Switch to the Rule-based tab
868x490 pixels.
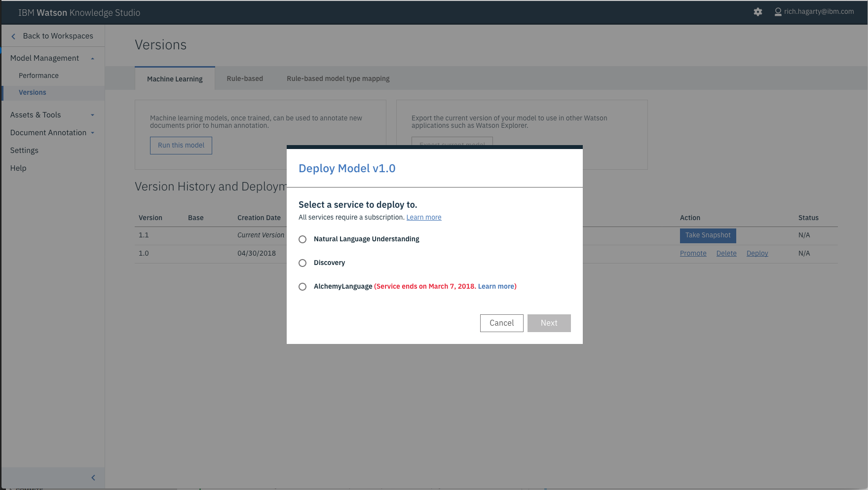[245, 78]
